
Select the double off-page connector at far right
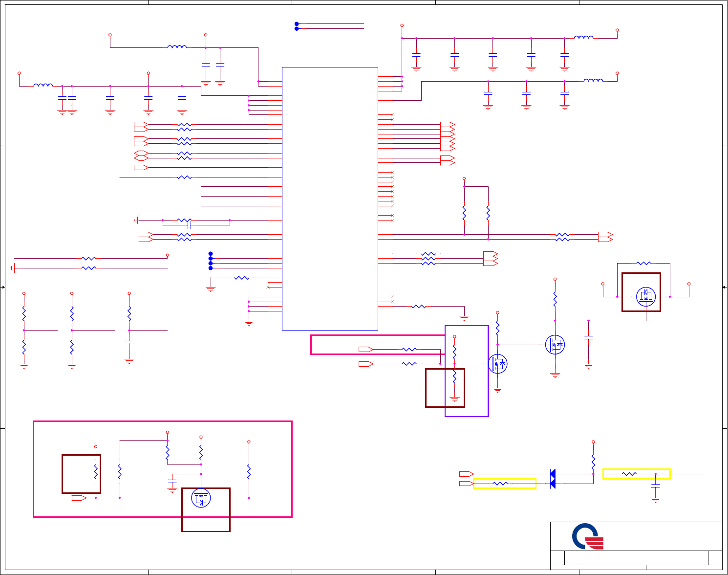coord(605,237)
